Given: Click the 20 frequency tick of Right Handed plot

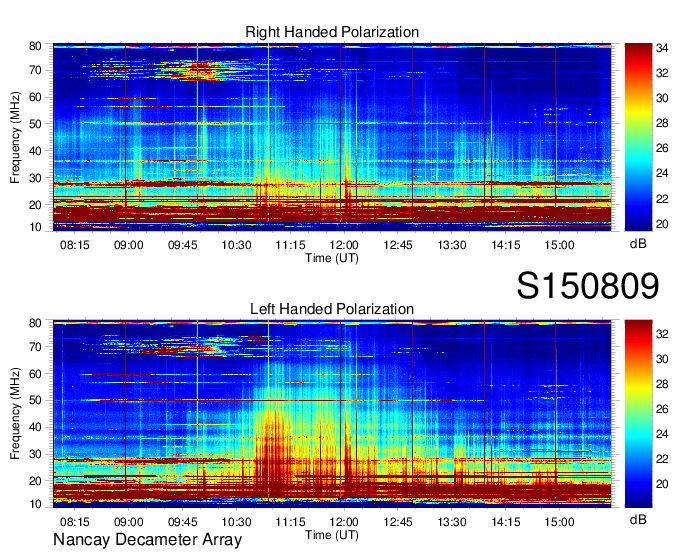Looking at the screenshot, I should click(x=35, y=205).
